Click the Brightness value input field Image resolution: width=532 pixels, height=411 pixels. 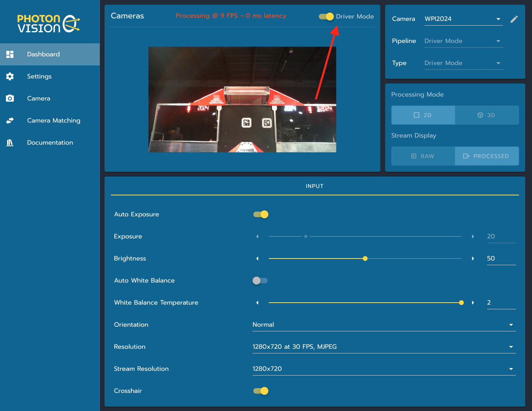[501, 258]
